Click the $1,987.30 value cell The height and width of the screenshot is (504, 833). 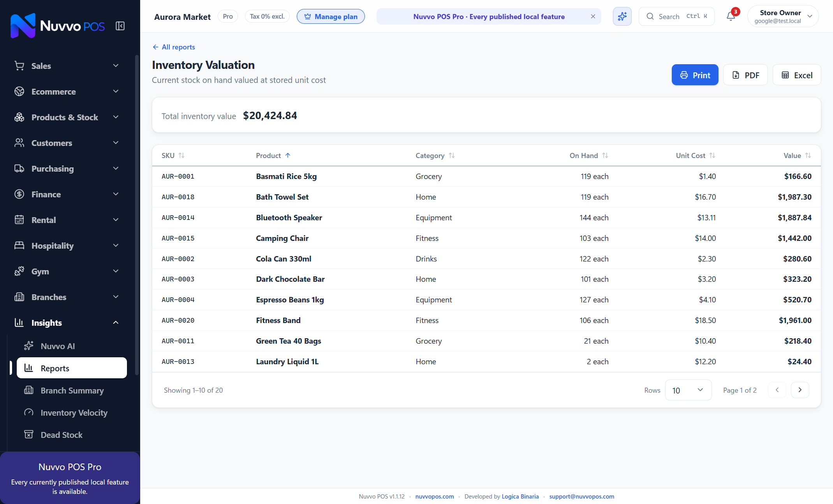(795, 197)
